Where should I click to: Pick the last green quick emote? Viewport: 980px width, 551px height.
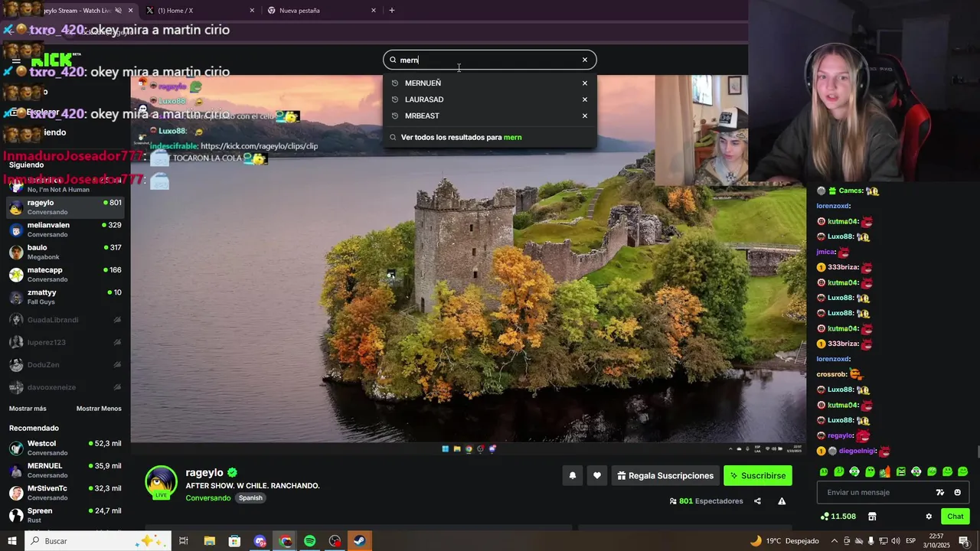click(x=962, y=472)
